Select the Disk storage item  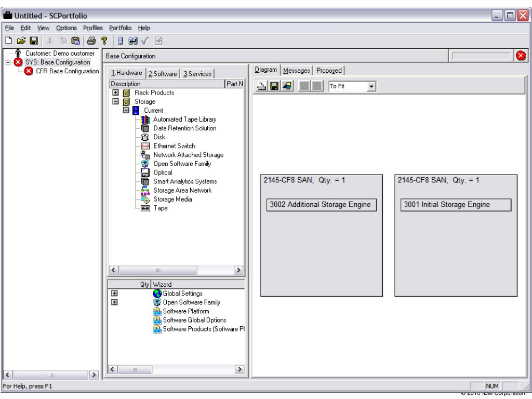(x=159, y=137)
